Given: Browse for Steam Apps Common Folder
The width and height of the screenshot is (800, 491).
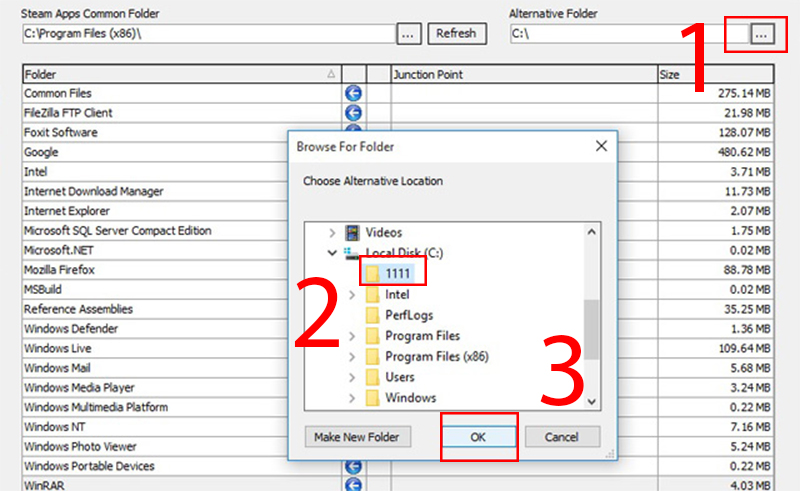Looking at the screenshot, I should [x=409, y=34].
